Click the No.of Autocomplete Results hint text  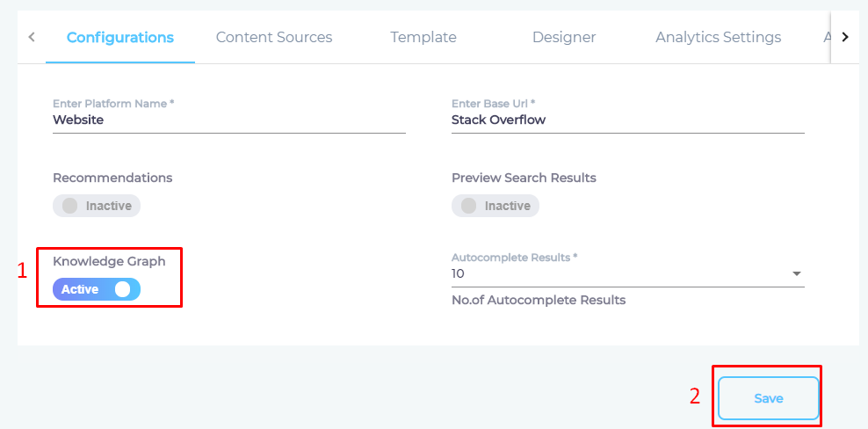pyautogui.click(x=539, y=301)
